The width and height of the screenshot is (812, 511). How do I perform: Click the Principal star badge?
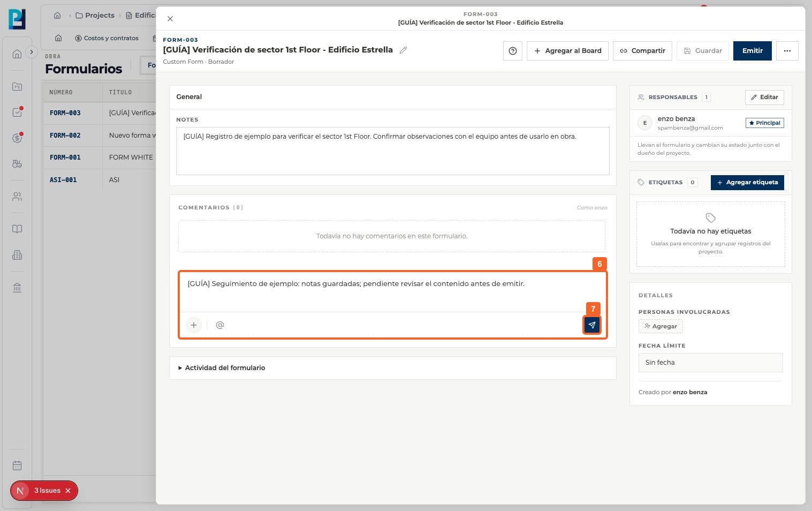coord(764,123)
